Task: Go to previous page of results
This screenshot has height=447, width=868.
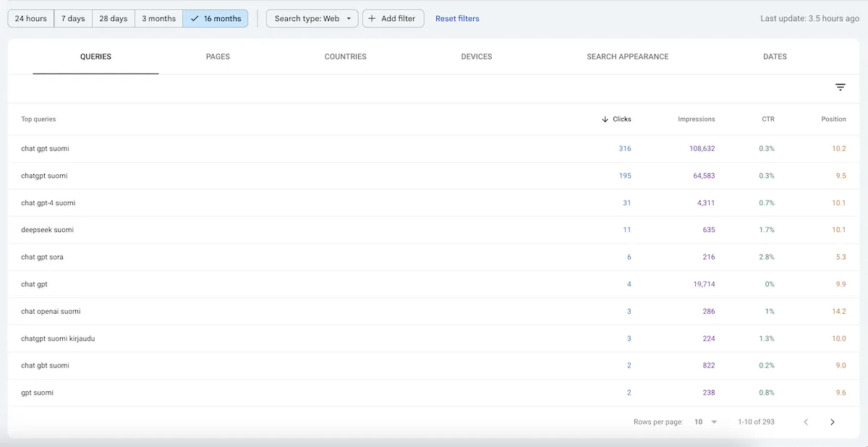Action: point(806,422)
